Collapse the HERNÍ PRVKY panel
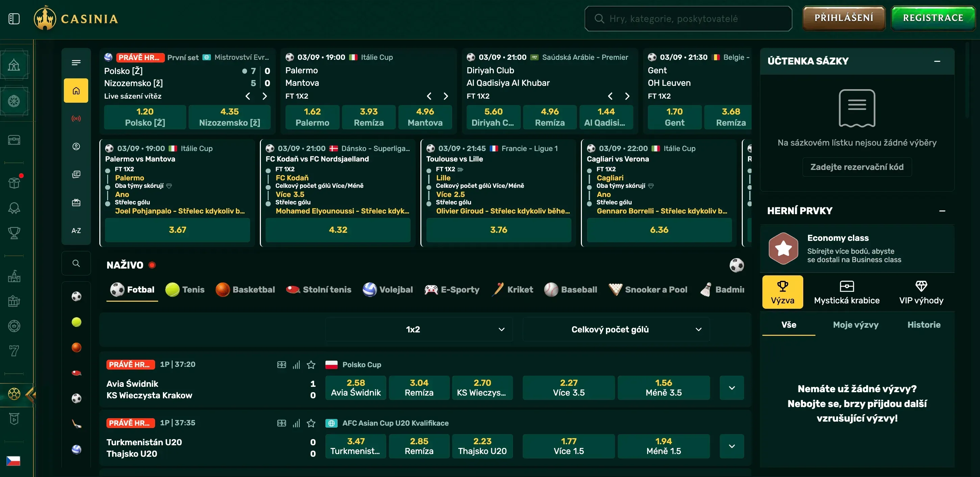This screenshot has width=980, height=477. pyautogui.click(x=942, y=211)
